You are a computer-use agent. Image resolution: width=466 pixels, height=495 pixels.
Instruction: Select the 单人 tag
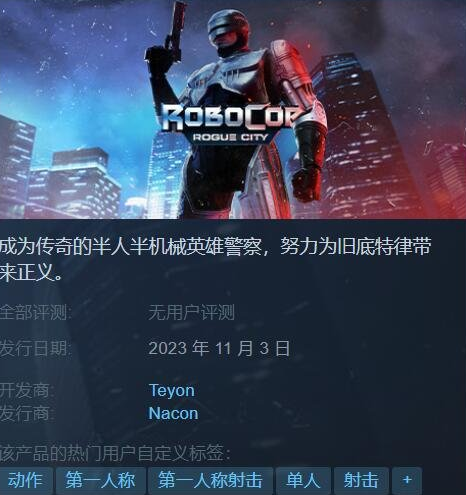[303, 480]
